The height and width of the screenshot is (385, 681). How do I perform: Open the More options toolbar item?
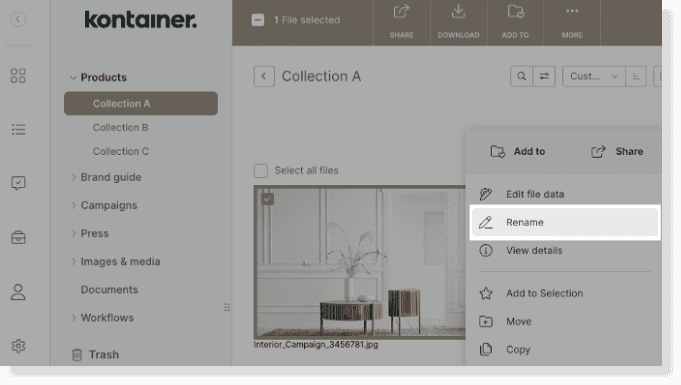pyautogui.click(x=572, y=22)
